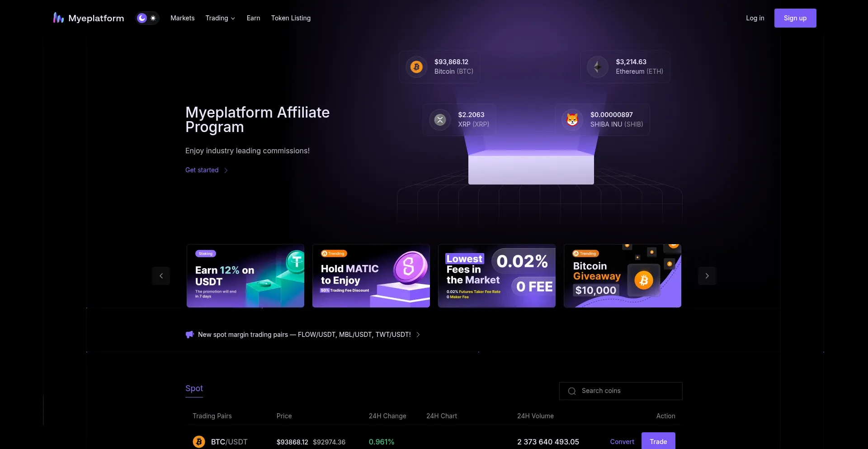Click the XRP coin icon
868x449 pixels.
click(440, 120)
